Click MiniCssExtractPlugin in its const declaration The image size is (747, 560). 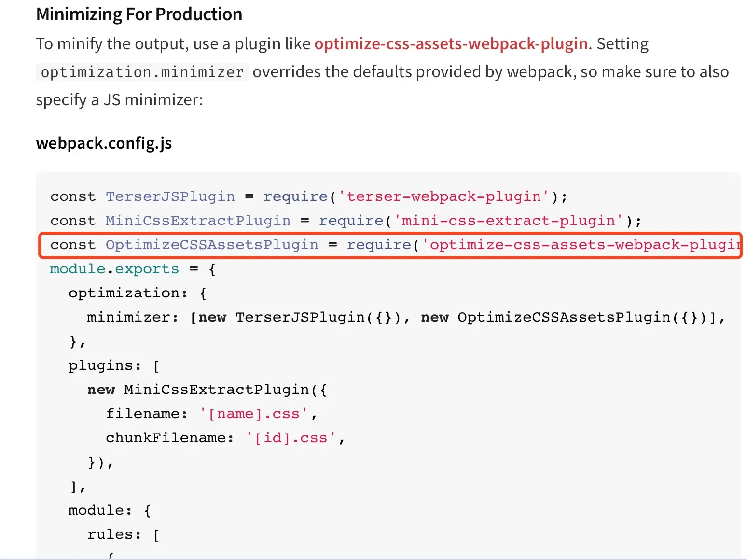[x=198, y=221]
